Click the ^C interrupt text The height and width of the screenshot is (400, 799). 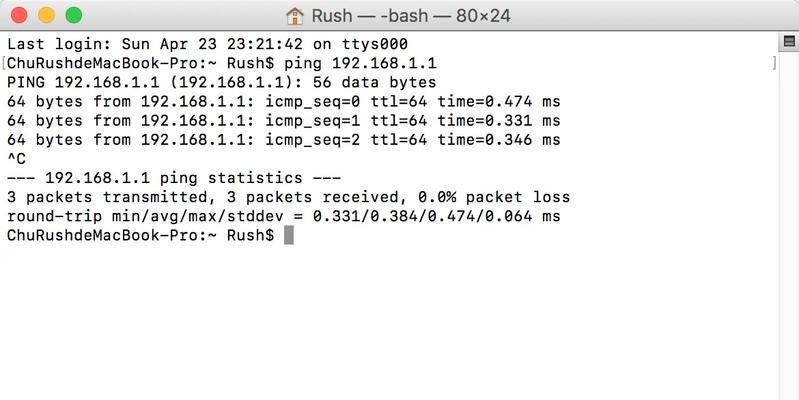tap(16, 159)
